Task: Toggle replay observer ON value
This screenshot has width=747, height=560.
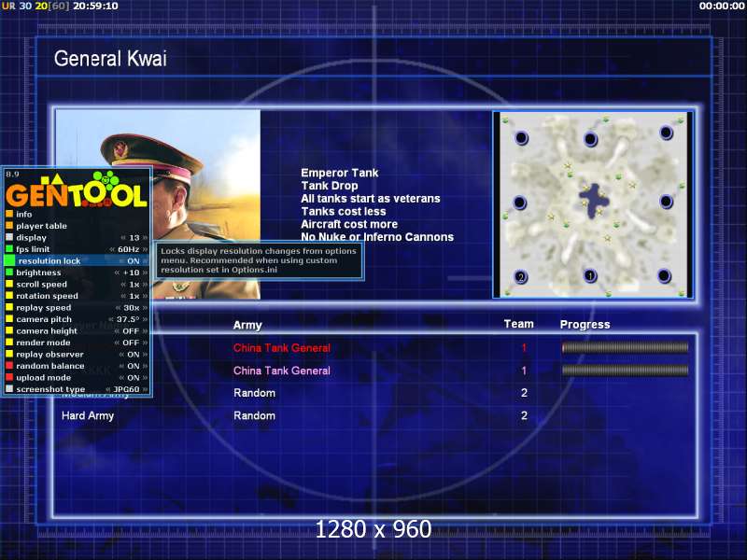Action: tap(134, 355)
